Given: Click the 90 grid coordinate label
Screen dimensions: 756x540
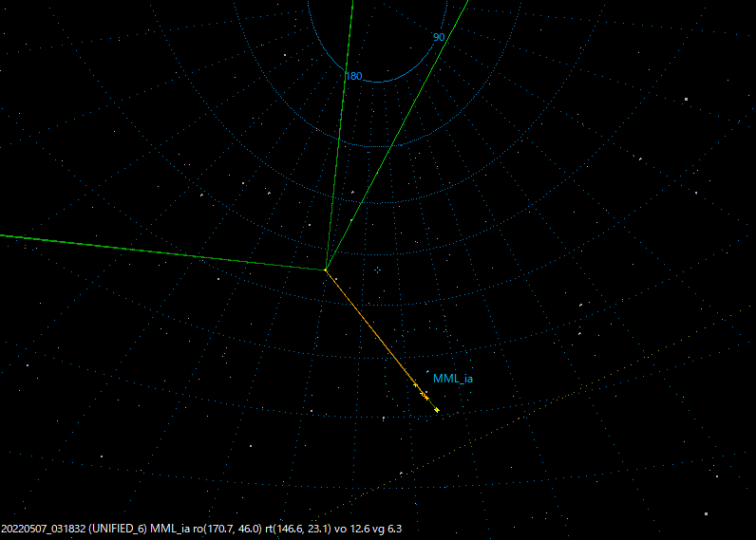Looking at the screenshot, I should [439, 38].
